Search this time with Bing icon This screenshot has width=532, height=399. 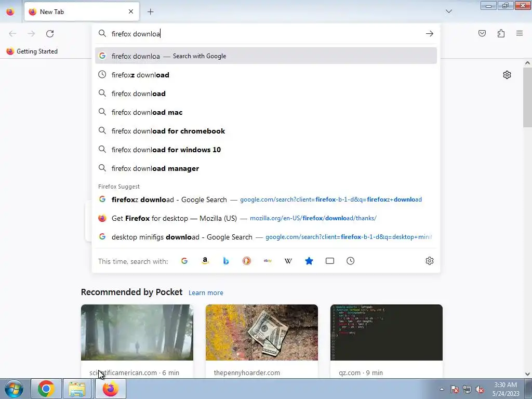226,261
